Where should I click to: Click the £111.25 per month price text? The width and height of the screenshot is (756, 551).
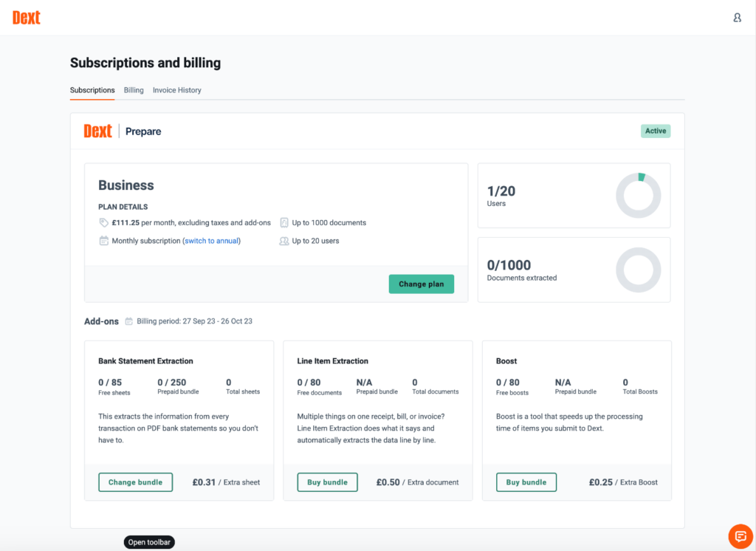coord(191,222)
